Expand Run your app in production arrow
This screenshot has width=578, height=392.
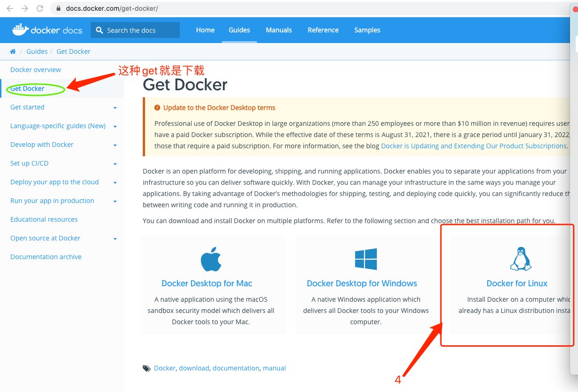(x=115, y=202)
